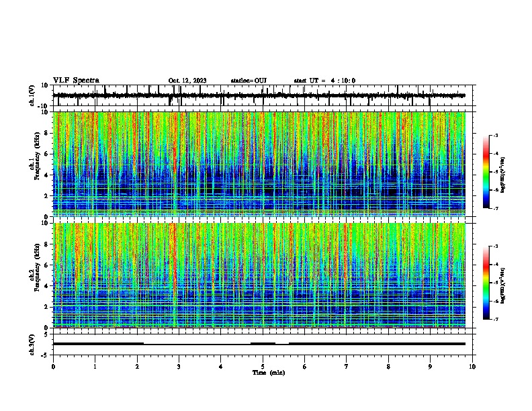Click the ch.1 "Frequency (kHz)" axis label

click(37, 156)
